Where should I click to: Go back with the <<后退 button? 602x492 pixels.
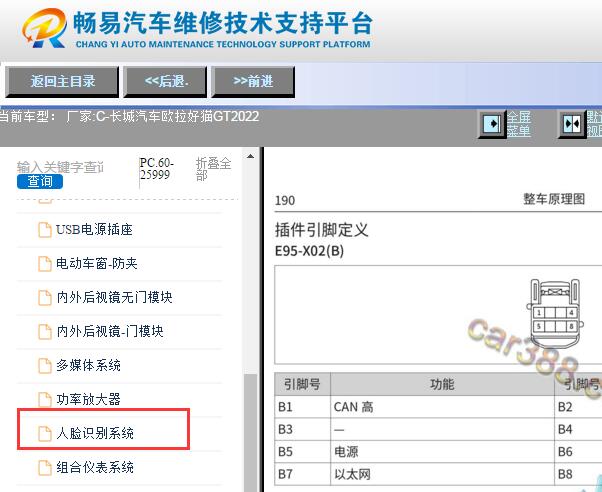[165, 81]
